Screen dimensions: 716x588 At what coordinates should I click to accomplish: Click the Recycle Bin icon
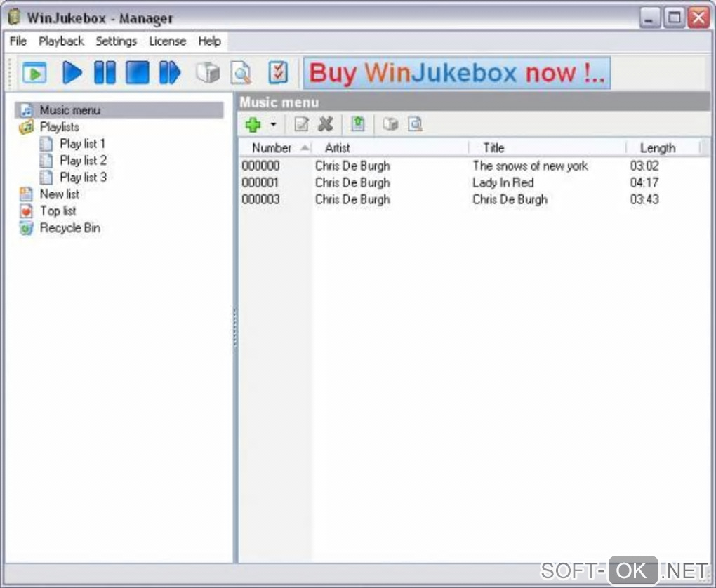[27, 228]
